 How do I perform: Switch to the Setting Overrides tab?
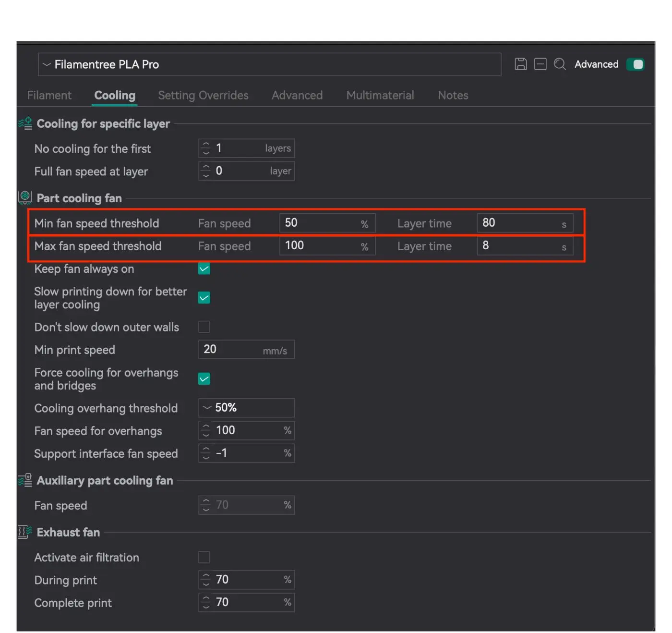(x=203, y=96)
